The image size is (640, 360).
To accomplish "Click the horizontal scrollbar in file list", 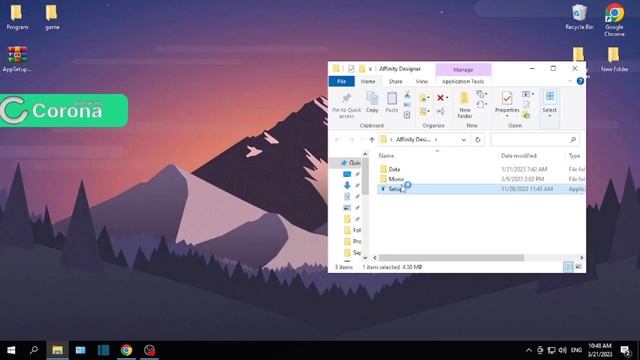I will (x=451, y=258).
